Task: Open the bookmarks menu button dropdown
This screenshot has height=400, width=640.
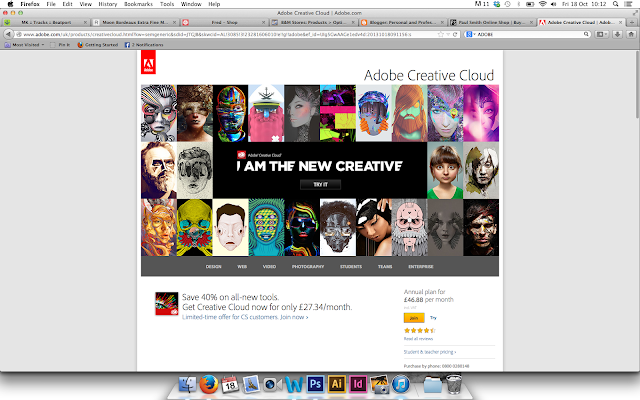Action: 601,34
